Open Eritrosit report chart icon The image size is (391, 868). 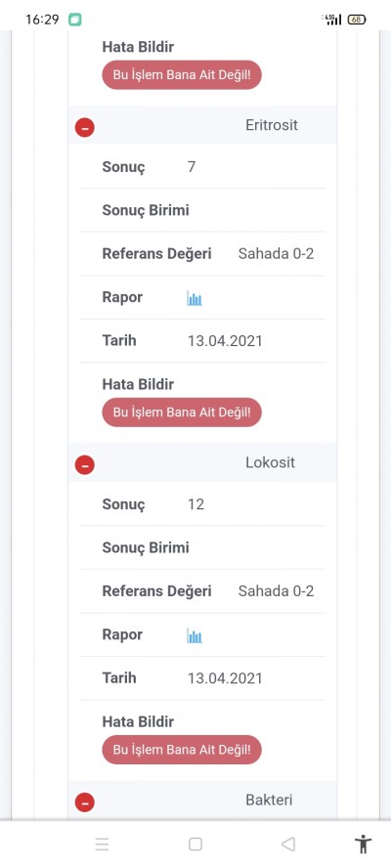click(x=195, y=299)
